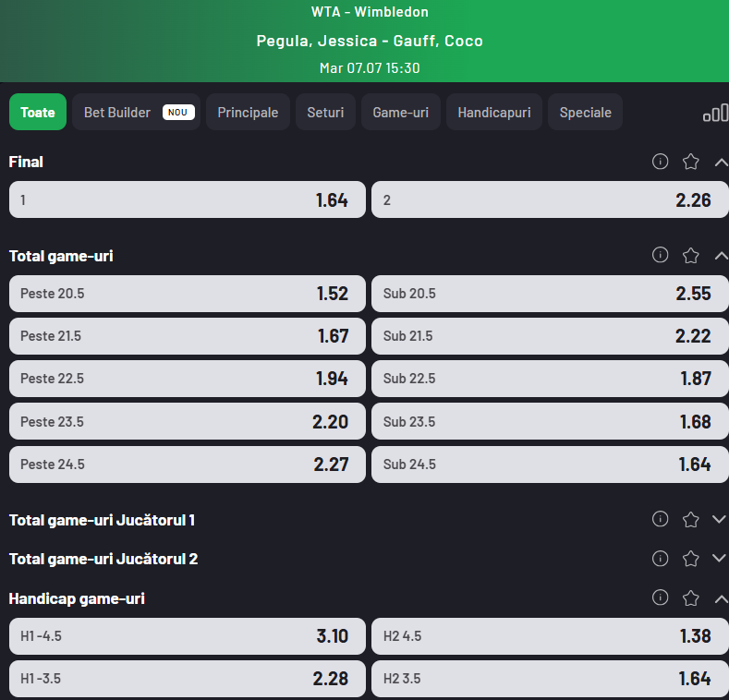Pick H2 4.5 handicap at 1.38
The image size is (729, 700).
click(x=550, y=636)
